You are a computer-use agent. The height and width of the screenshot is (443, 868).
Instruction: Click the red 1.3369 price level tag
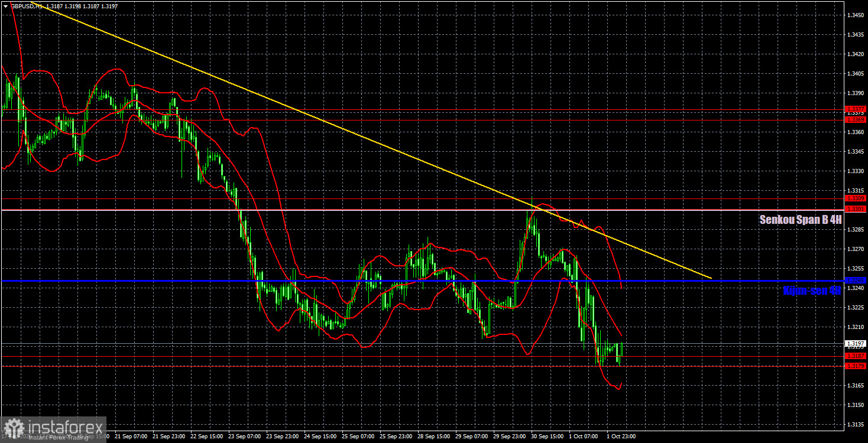(856, 120)
